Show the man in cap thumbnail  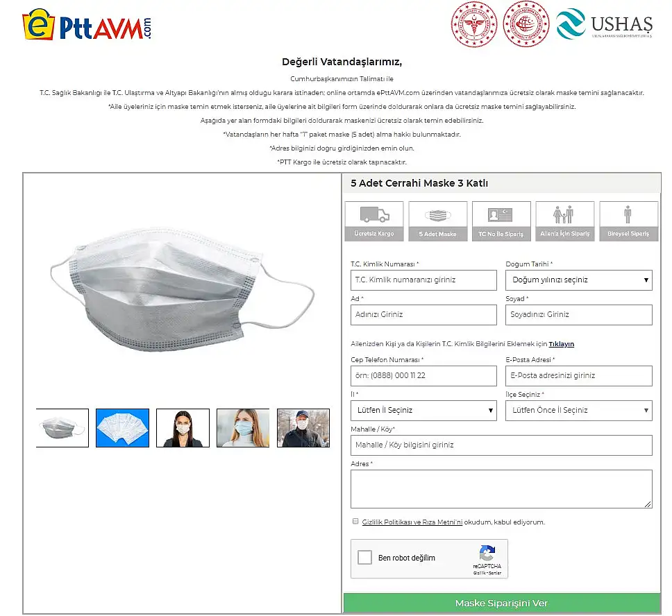[303, 428]
